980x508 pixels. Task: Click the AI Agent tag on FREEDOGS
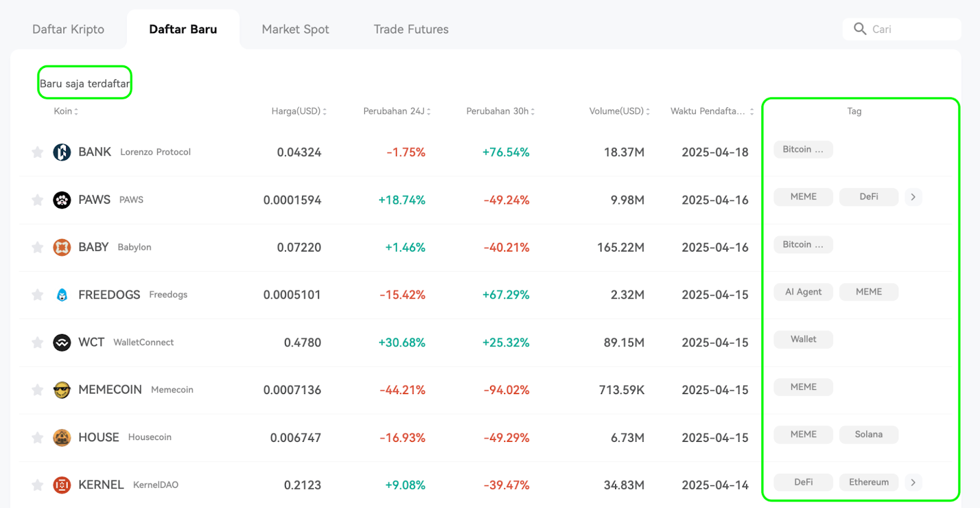[x=803, y=292]
